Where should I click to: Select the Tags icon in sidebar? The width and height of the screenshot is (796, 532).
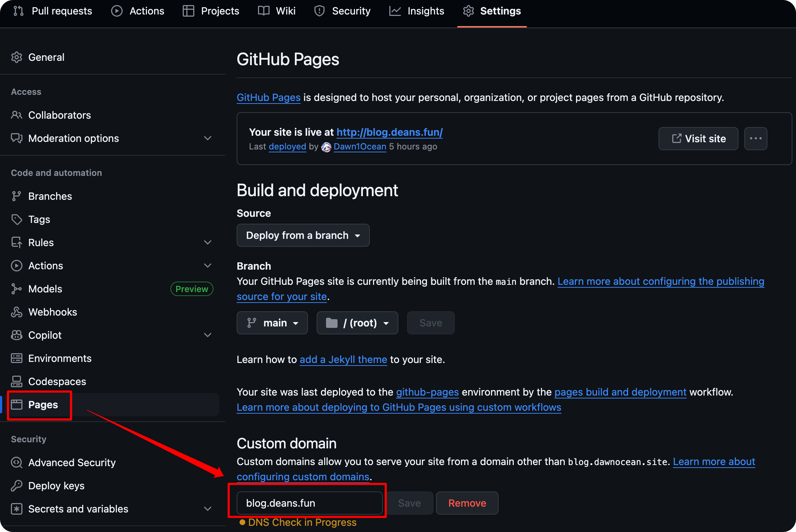(17, 219)
